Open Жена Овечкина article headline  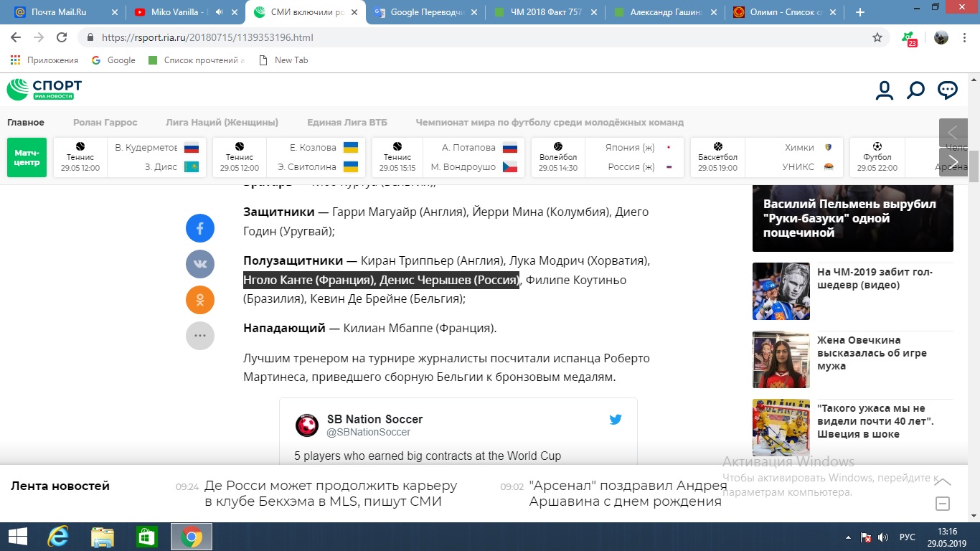coord(872,353)
